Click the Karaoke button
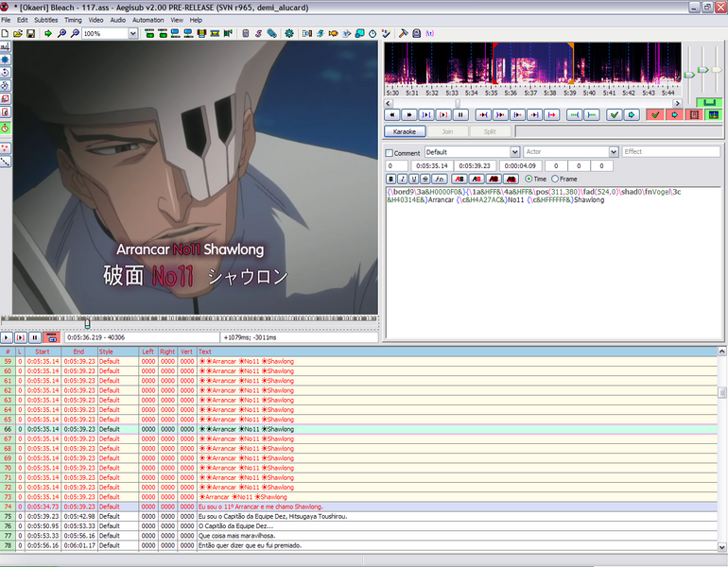Image resolution: width=728 pixels, height=567 pixels. tap(405, 131)
